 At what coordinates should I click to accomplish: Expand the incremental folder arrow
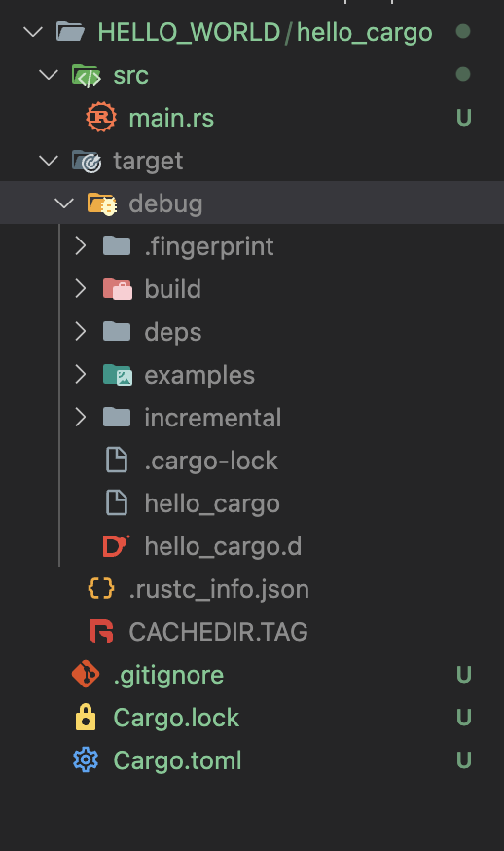tap(81, 418)
